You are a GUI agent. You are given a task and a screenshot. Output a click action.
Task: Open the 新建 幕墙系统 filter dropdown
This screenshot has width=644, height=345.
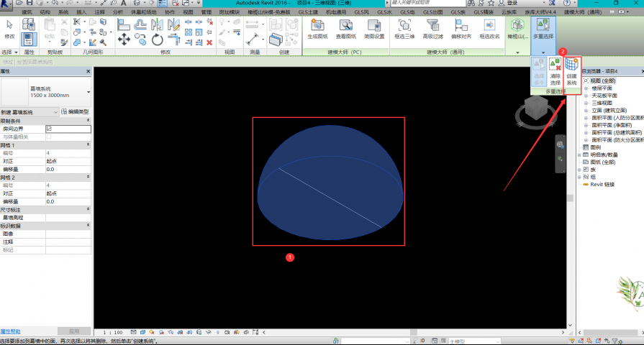pos(30,112)
